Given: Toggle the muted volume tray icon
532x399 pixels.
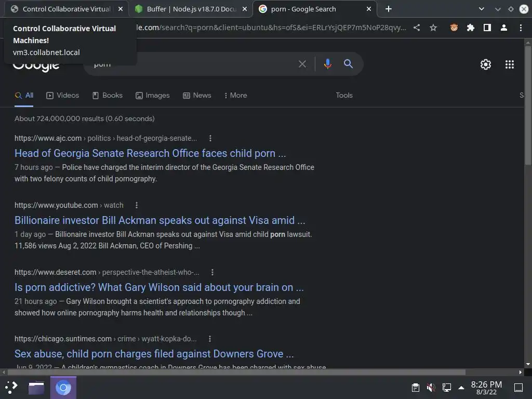Looking at the screenshot, I should (431, 388).
